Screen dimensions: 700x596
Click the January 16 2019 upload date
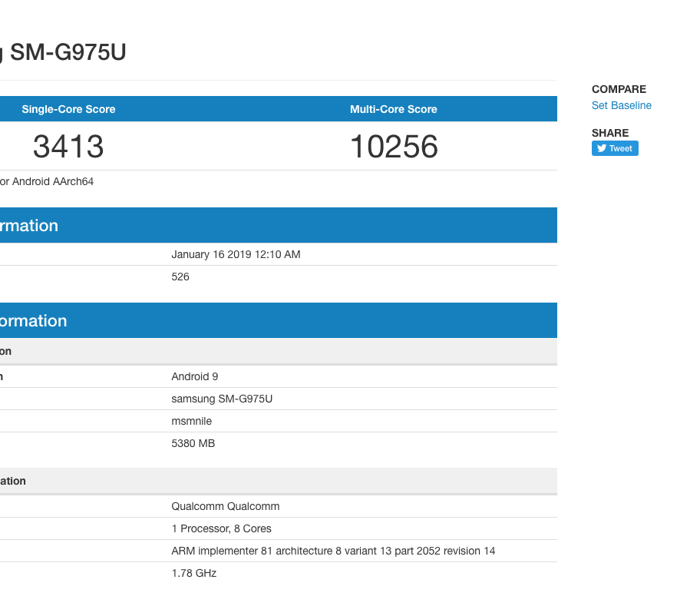(236, 254)
